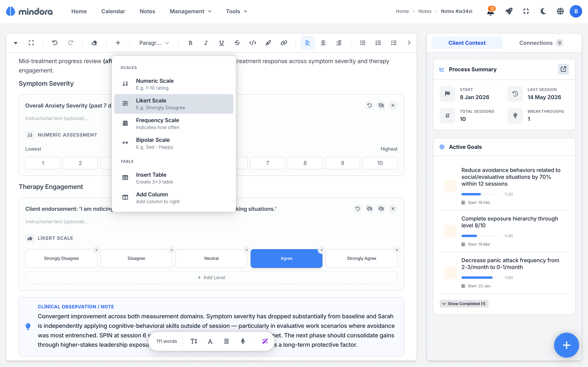Click the plus insert block icon

pyautogui.click(x=118, y=43)
